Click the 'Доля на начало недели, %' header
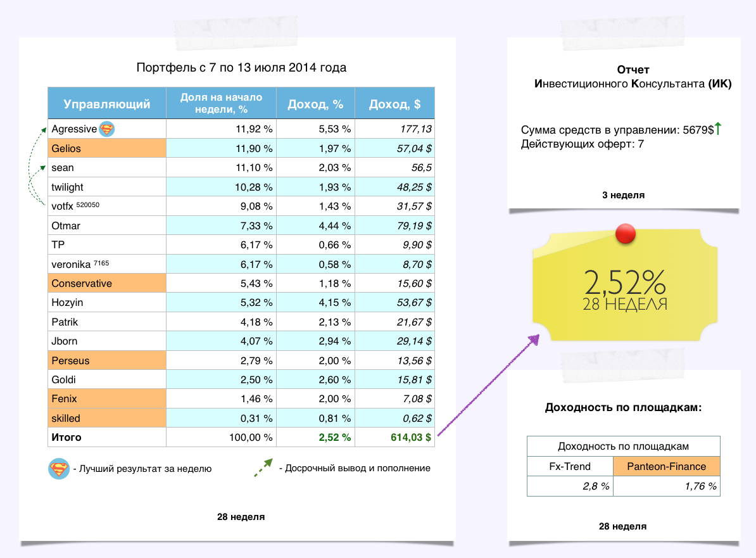The image size is (756, 558). coord(222,103)
